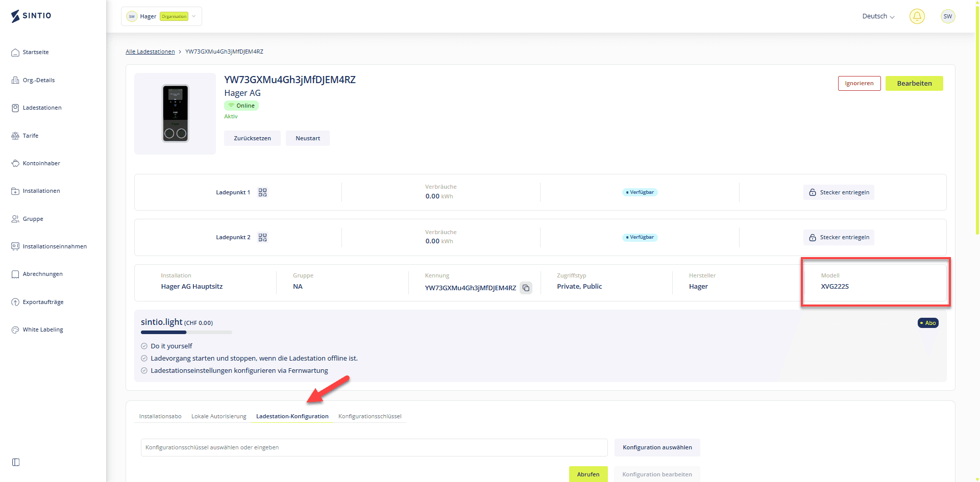Switch to the Konfigurationsschlüssel tab
Viewport: 980px width, 482px height.
[x=370, y=416]
